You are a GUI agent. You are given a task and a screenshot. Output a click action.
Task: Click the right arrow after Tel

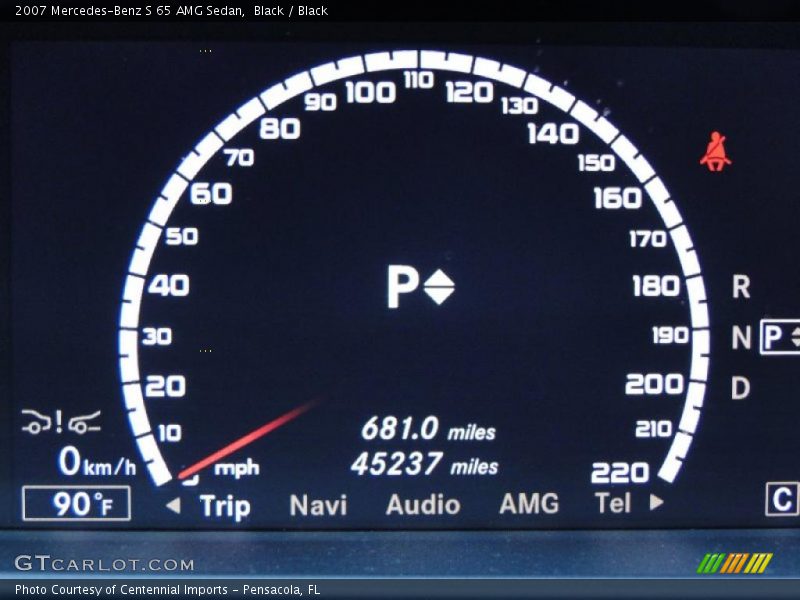point(657,502)
